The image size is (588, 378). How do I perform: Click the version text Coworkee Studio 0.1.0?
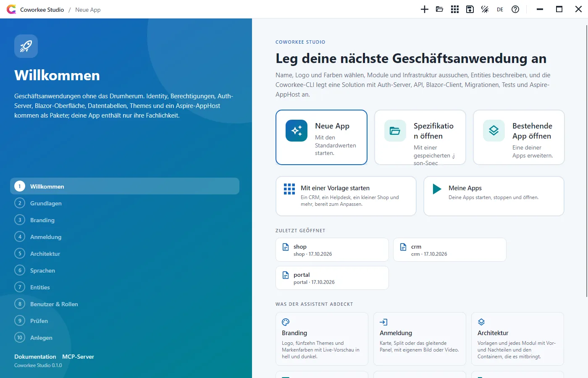38,365
